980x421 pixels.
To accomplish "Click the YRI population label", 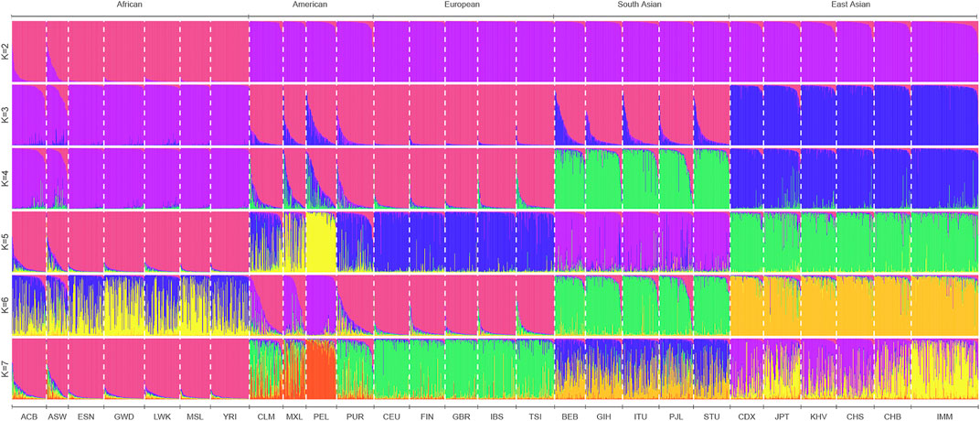I will [x=229, y=416].
